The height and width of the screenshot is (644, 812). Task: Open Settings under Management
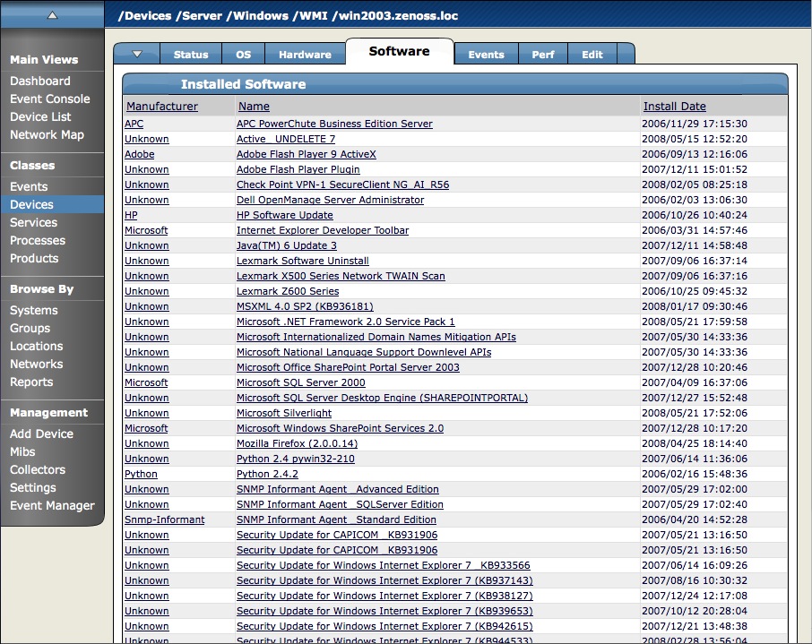click(x=32, y=487)
